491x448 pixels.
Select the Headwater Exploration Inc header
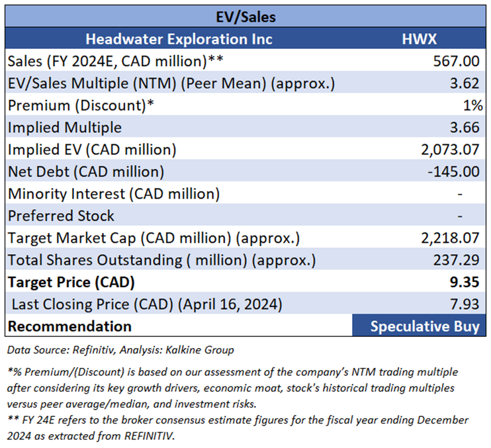click(x=179, y=39)
